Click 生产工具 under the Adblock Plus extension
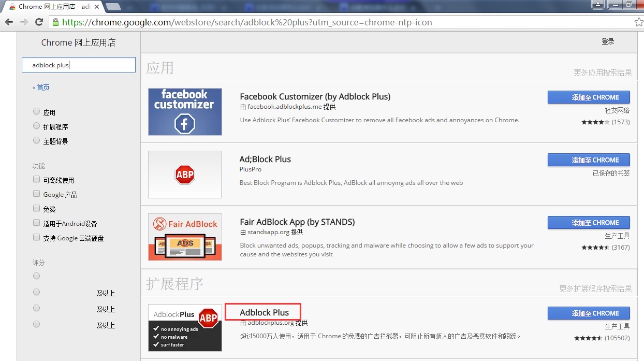 coord(618,326)
